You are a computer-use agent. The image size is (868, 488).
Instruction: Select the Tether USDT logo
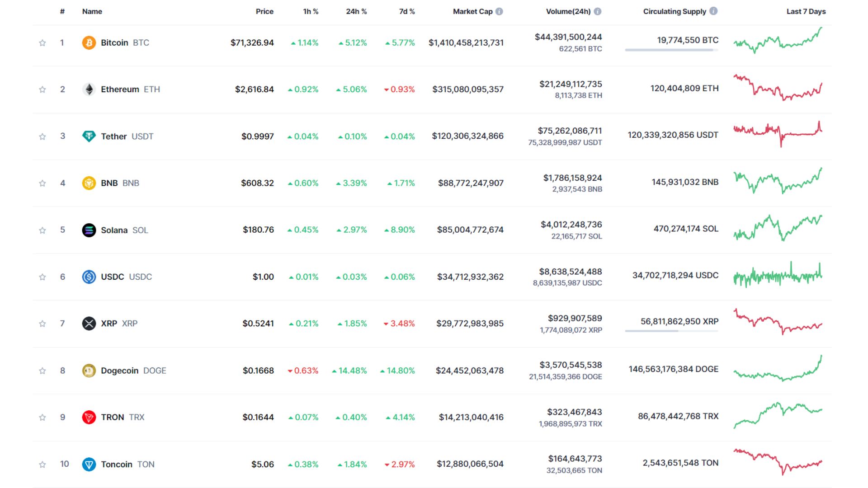pos(89,136)
